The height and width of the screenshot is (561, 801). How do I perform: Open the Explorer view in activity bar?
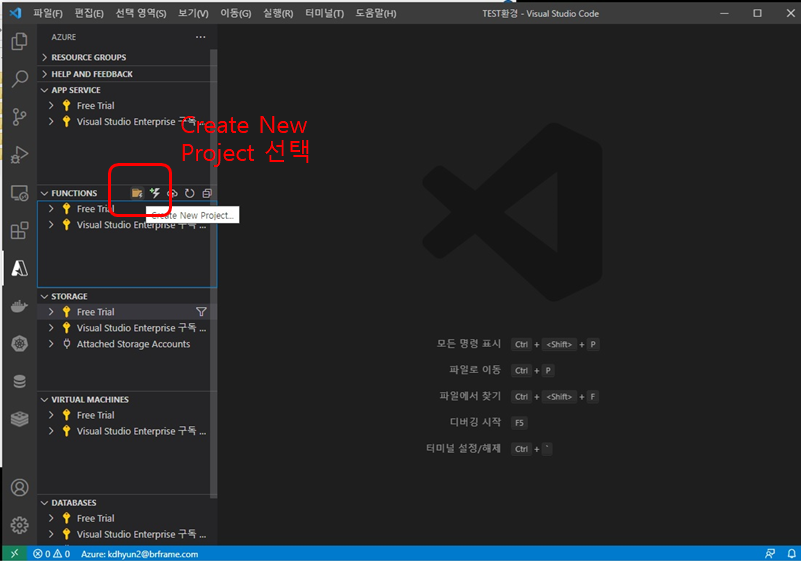coord(19,41)
